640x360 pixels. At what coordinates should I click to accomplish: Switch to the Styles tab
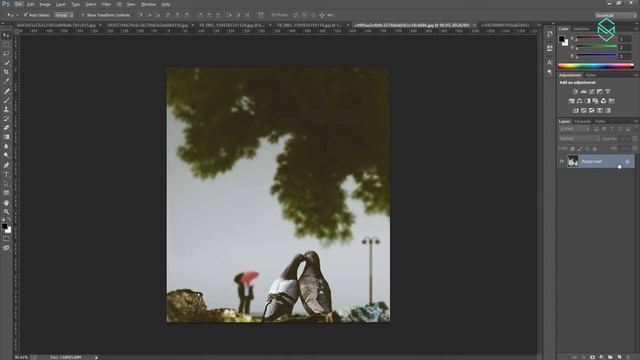coord(591,76)
